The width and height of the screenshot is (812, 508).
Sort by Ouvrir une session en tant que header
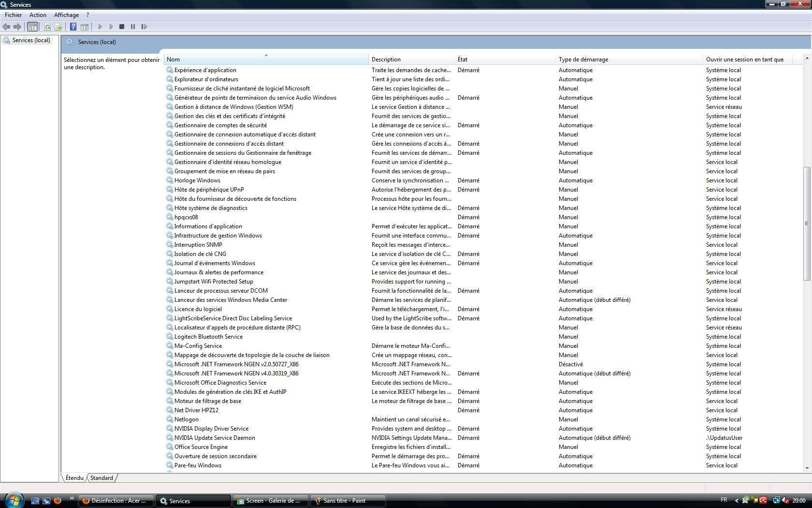pos(749,60)
